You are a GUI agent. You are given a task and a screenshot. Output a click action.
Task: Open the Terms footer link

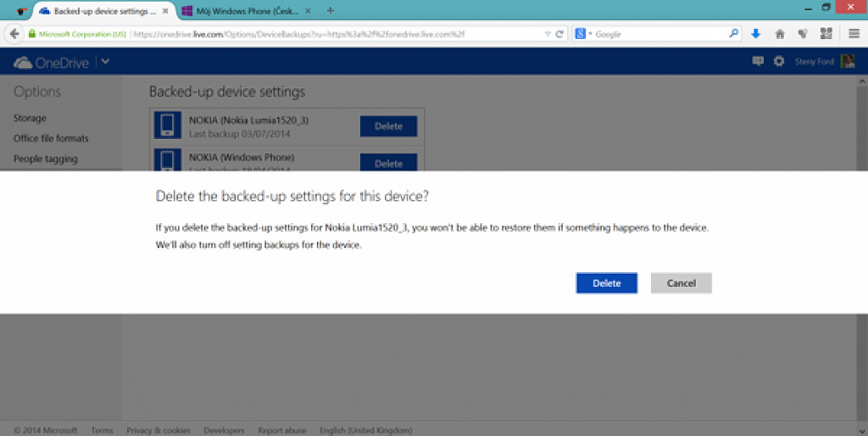point(102,430)
